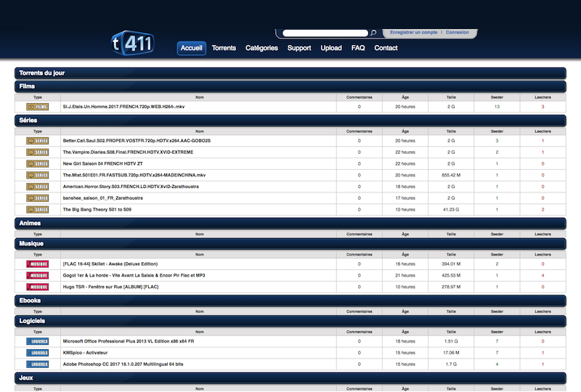Image resolution: width=581 pixels, height=392 pixels.
Task: Click Logiciels badge beside Adobe Photoshop CC
Action: [x=37, y=364]
